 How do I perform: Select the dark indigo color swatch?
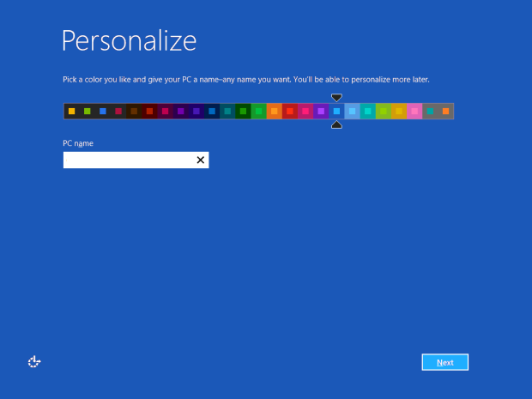pyautogui.click(x=196, y=112)
